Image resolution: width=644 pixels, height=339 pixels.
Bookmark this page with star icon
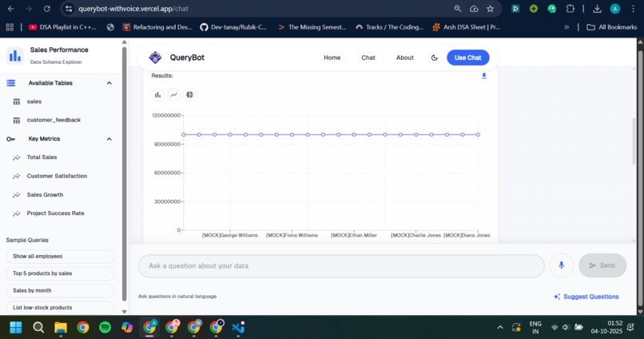point(490,9)
